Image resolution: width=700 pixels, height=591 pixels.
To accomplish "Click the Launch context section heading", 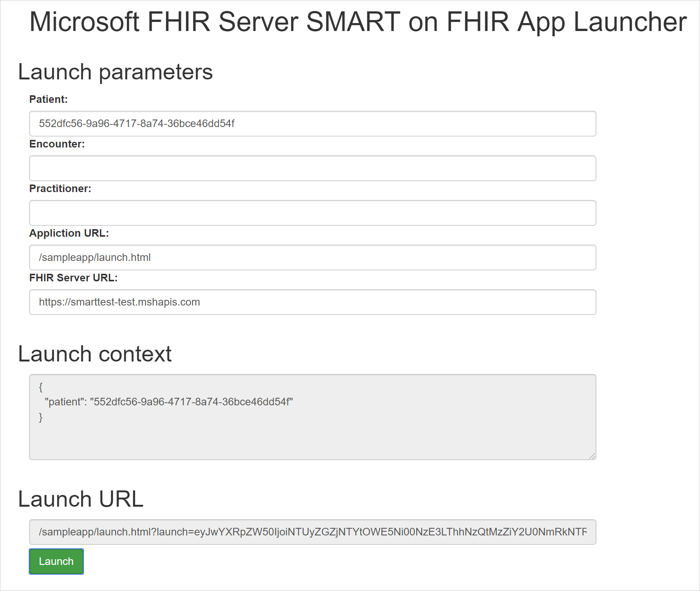I will (95, 354).
